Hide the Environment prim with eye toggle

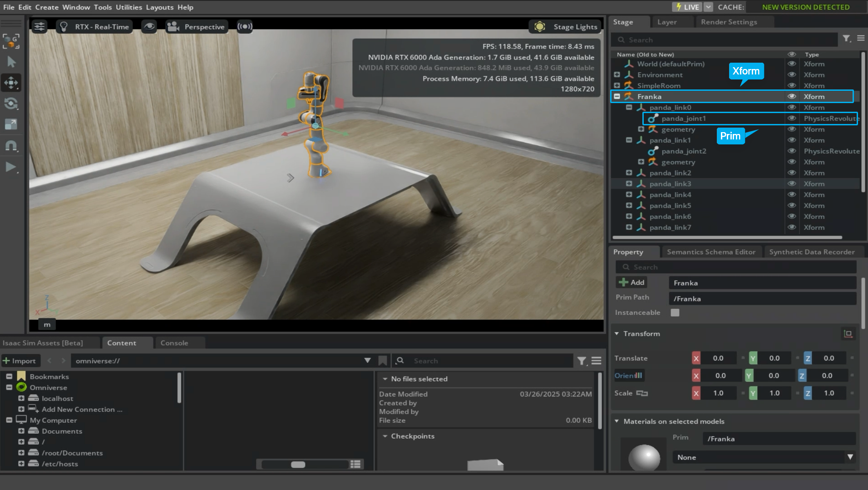click(x=792, y=74)
